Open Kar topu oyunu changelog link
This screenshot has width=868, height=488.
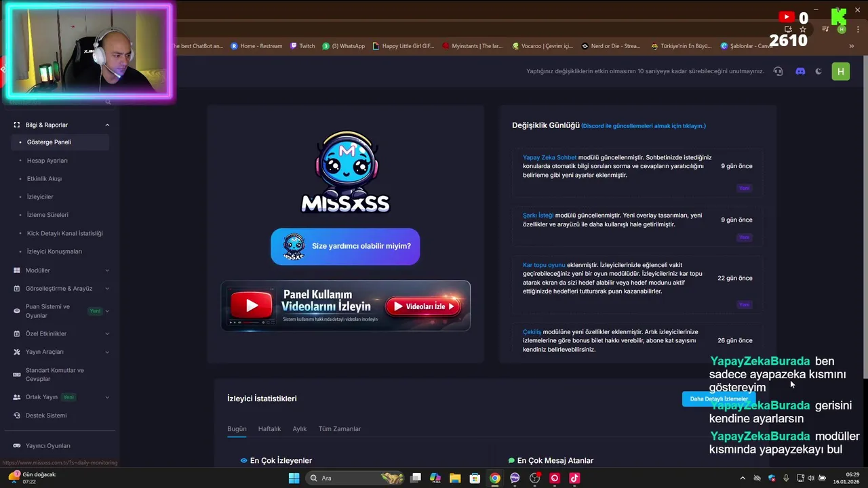point(544,265)
